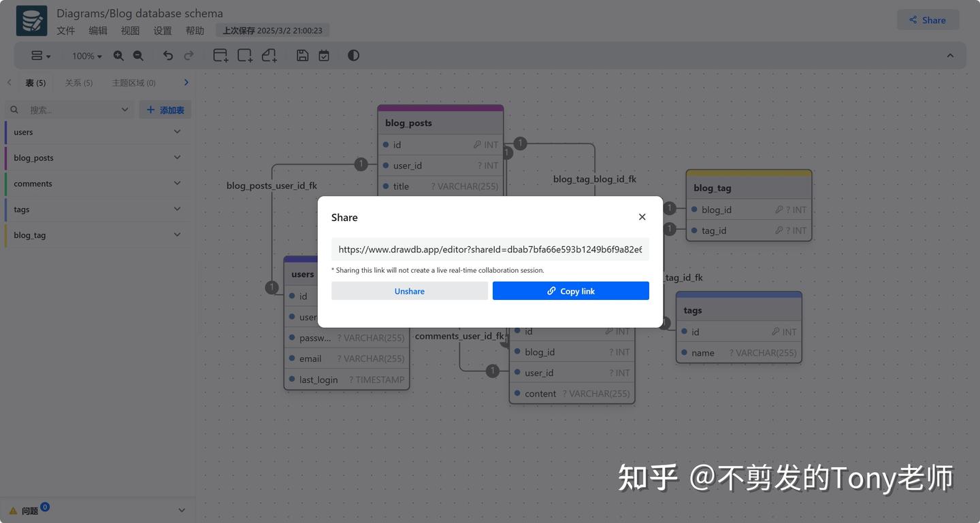Click the Save diagram icon
Viewport: 980px width, 523px height.
point(302,55)
